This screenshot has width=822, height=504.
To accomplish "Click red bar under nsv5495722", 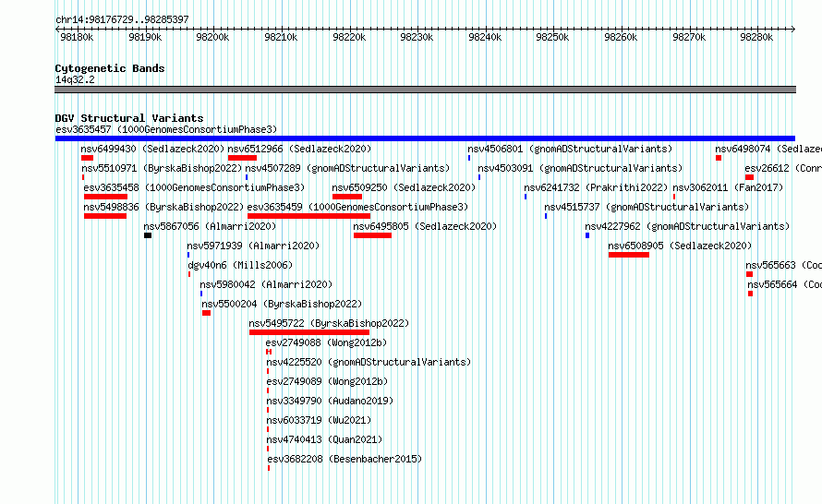I will click(x=309, y=332).
